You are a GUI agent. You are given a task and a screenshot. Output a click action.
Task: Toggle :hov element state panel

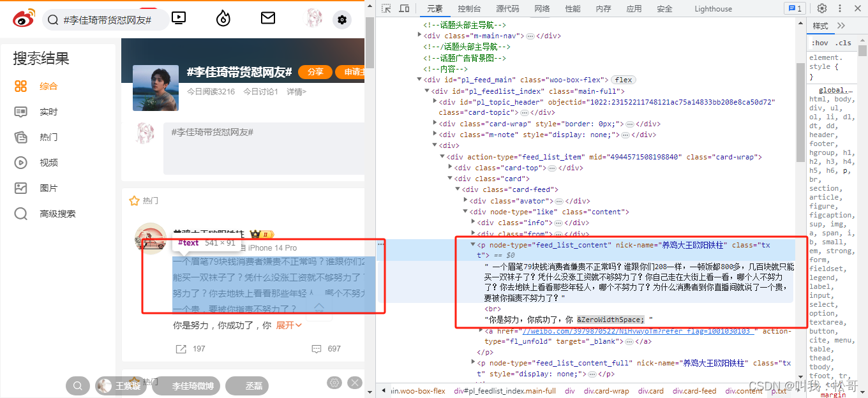coord(819,43)
